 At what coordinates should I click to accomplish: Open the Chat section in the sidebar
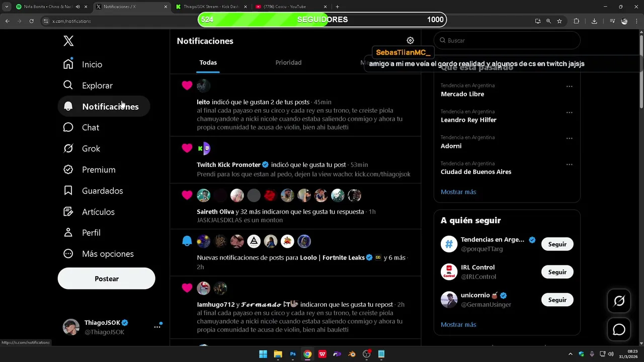pyautogui.click(x=82, y=128)
